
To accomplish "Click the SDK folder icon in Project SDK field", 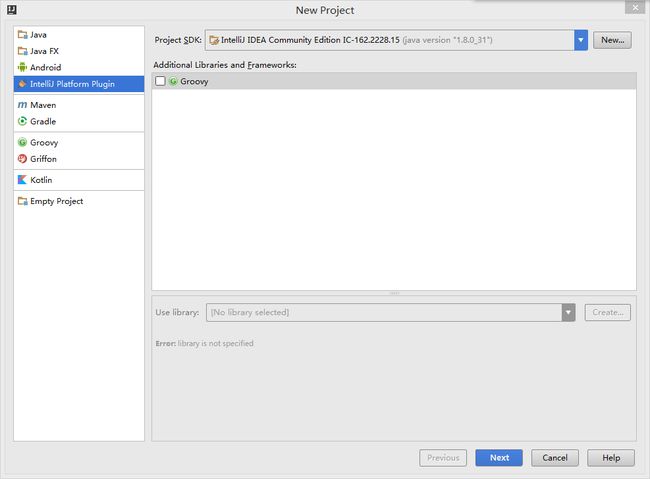I will click(214, 40).
